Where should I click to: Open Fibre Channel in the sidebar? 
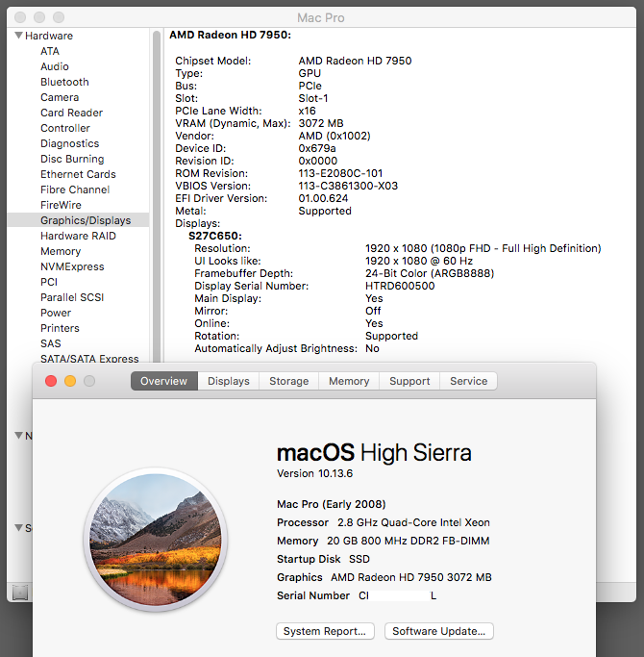75,190
